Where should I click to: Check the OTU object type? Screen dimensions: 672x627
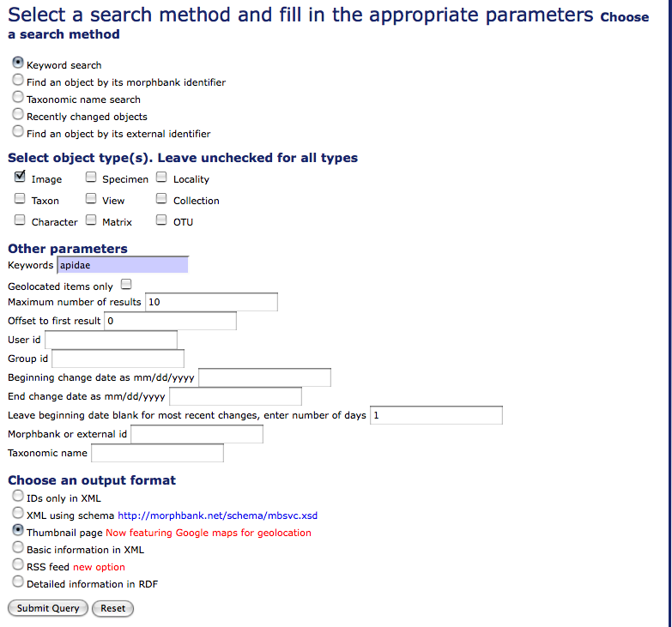coord(161,220)
